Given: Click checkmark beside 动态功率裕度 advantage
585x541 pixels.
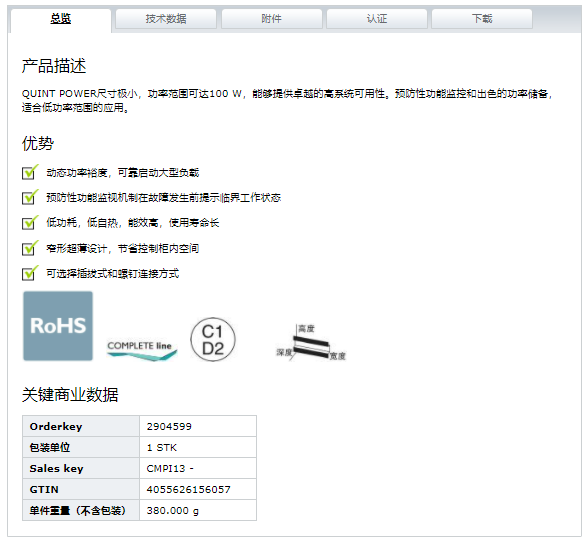Looking at the screenshot, I should pos(30,172).
